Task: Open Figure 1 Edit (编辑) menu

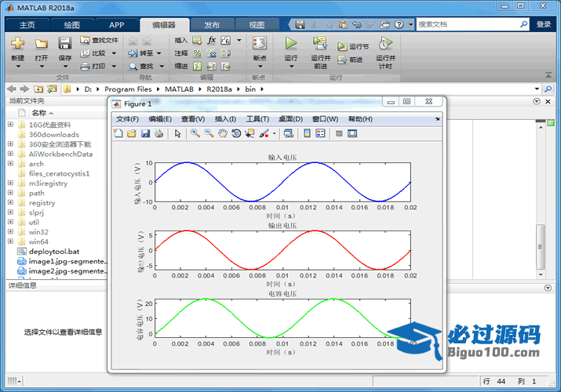Action: [160, 119]
